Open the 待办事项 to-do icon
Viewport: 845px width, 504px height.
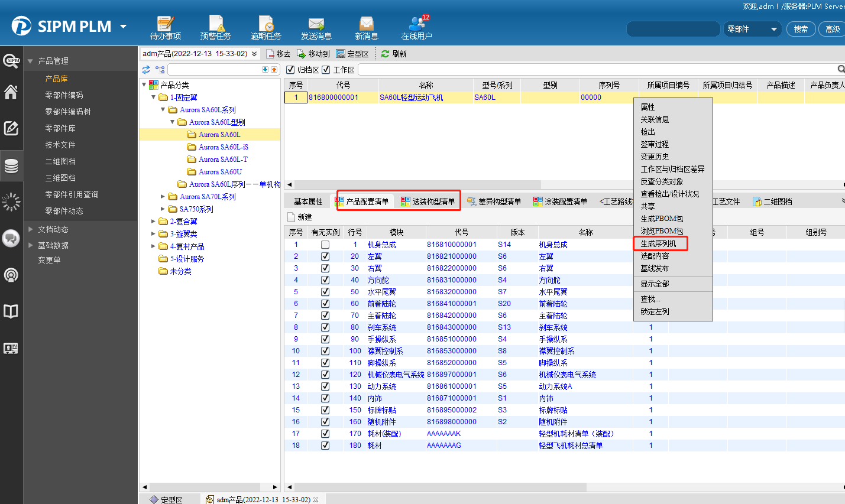[x=165, y=24]
